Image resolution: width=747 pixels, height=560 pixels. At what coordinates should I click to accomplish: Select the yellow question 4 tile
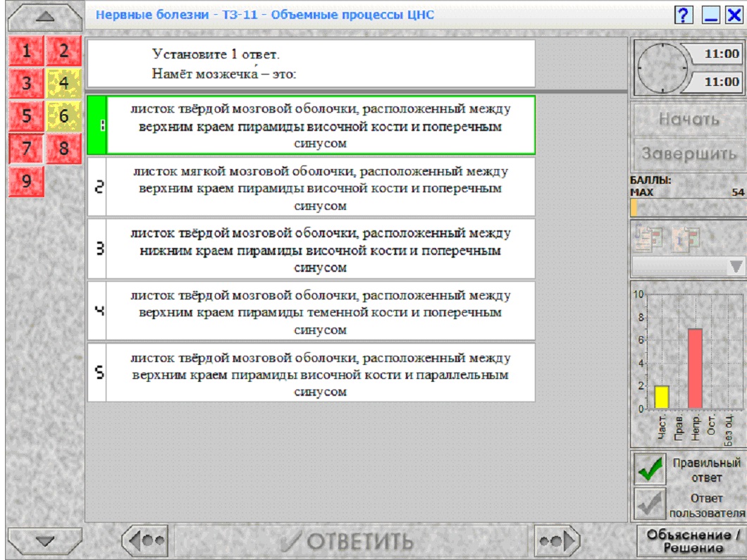coord(64,83)
